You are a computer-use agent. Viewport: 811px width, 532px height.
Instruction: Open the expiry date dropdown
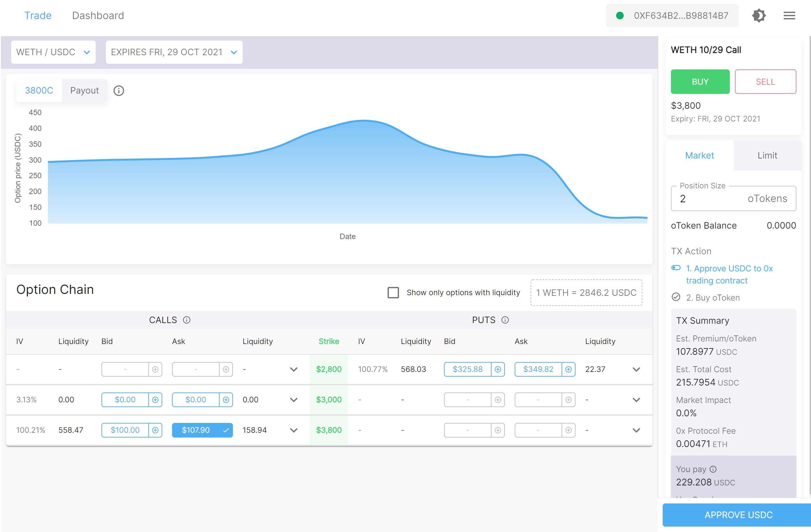(x=174, y=52)
